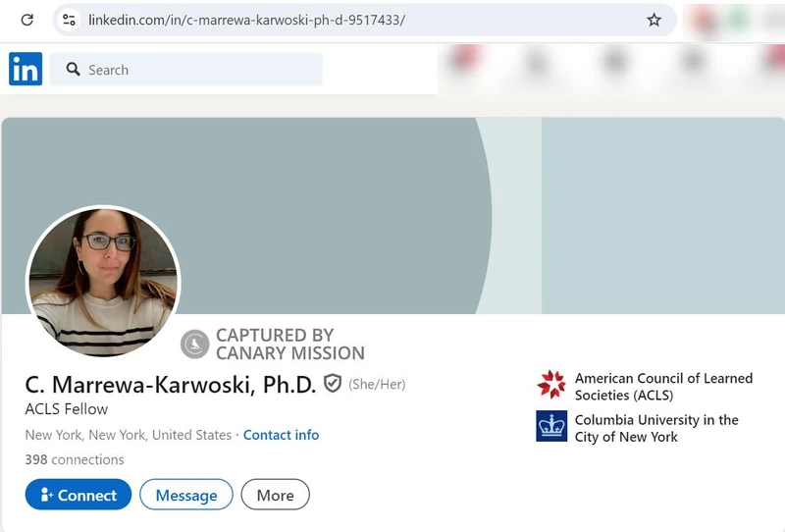Open American Council of Learned Societies link

coord(663,387)
